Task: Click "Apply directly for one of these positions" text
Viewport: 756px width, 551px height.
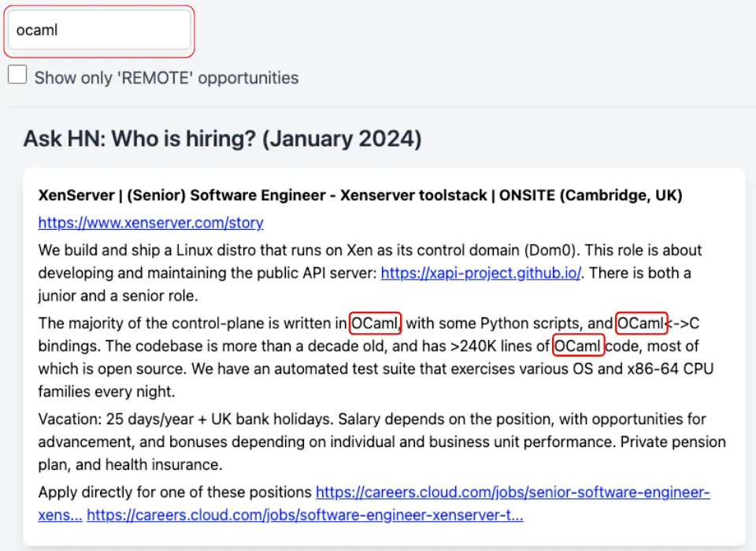Action: [x=175, y=493]
